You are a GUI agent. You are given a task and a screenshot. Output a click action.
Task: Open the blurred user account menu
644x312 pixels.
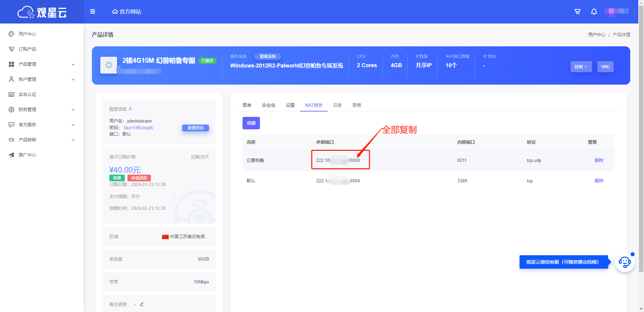[616, 11]
